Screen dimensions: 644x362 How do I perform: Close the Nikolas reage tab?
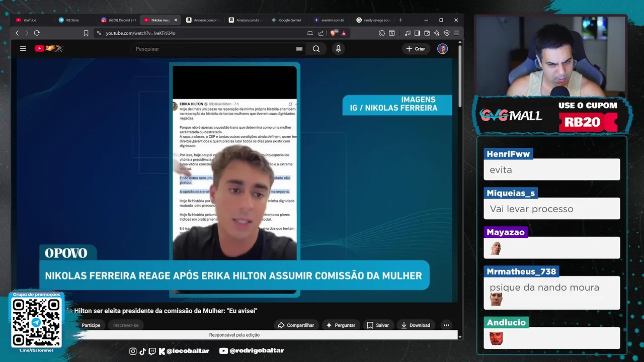(x=176, y=20)
